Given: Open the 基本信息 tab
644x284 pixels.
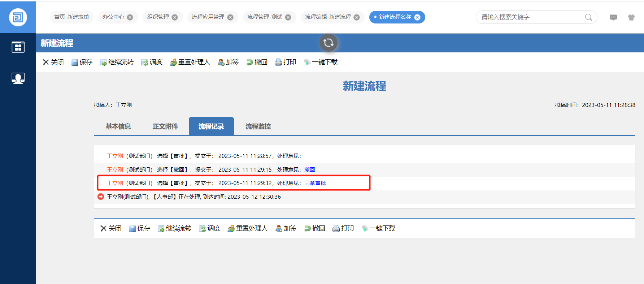Looking at the screenshot, I should pyautogui.click(x=118, y=126).
